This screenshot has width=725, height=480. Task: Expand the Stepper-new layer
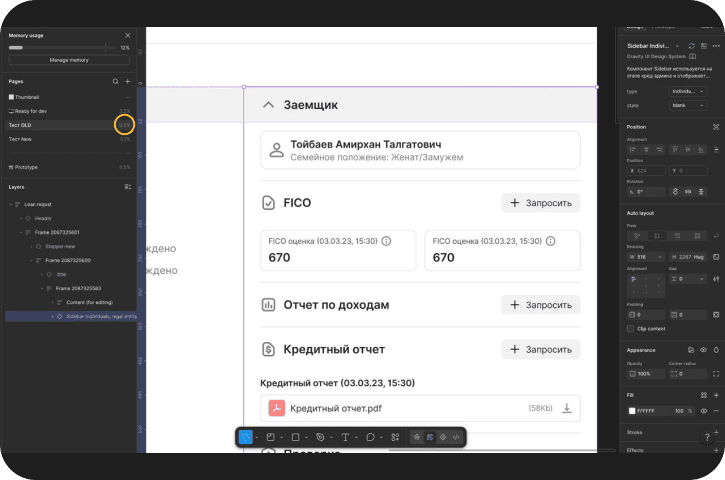pos(32,246)
